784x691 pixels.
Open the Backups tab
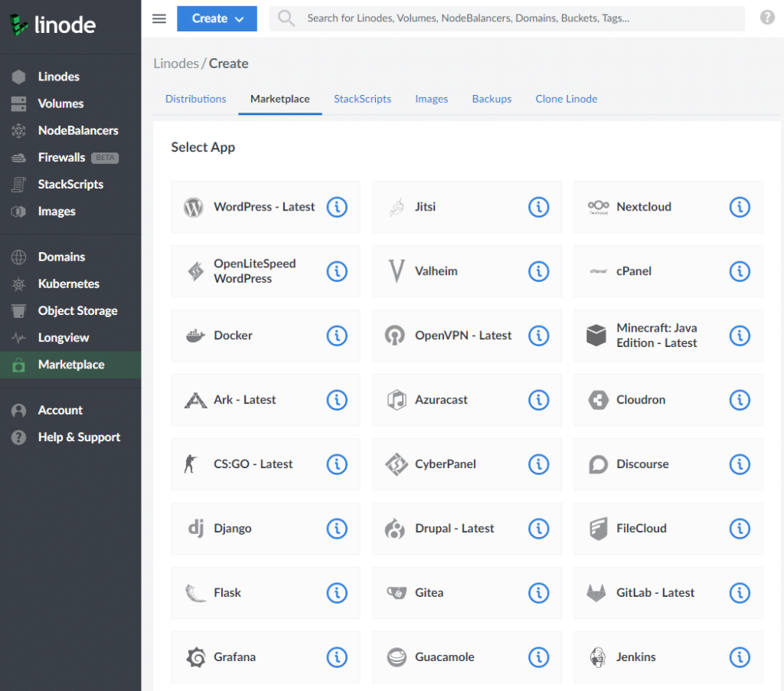492,99
